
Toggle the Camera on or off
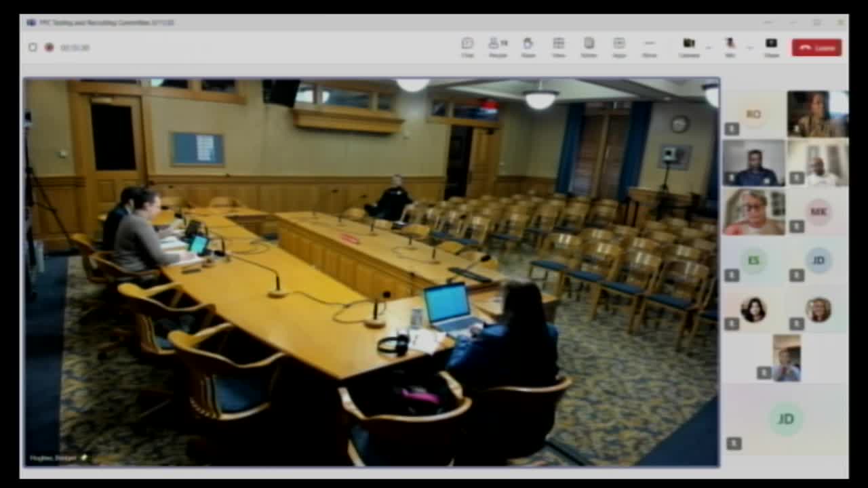[689, 47]
